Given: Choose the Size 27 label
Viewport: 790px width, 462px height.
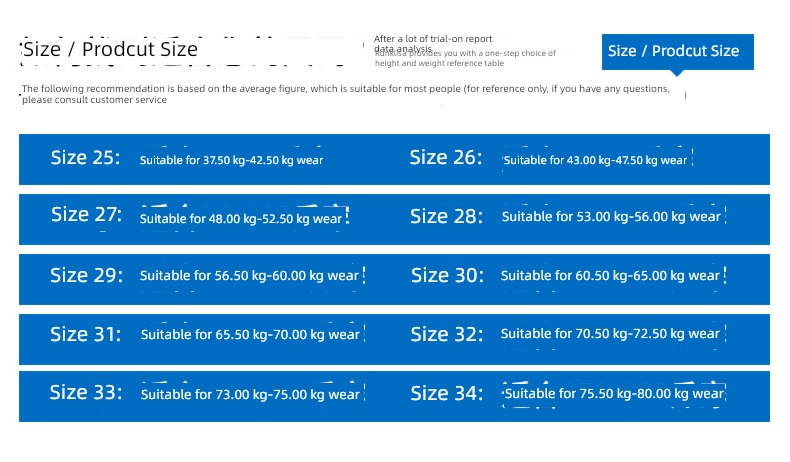Looking at the screenshot, I should pos(86,215).
